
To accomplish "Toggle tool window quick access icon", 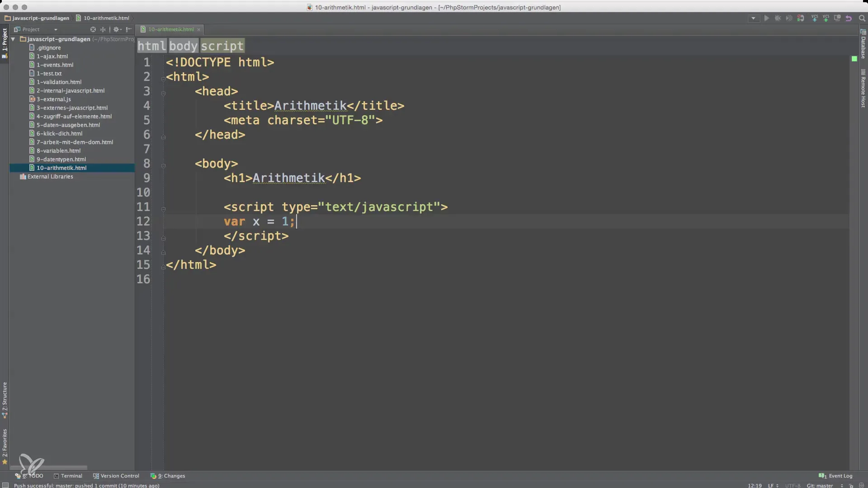I will coord(5,485).
